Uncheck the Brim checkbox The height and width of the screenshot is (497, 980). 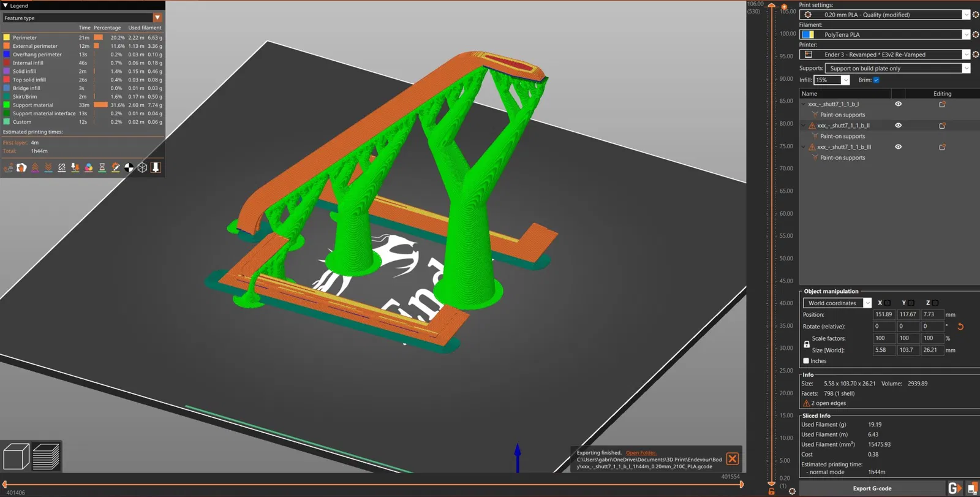click(876, 80)
